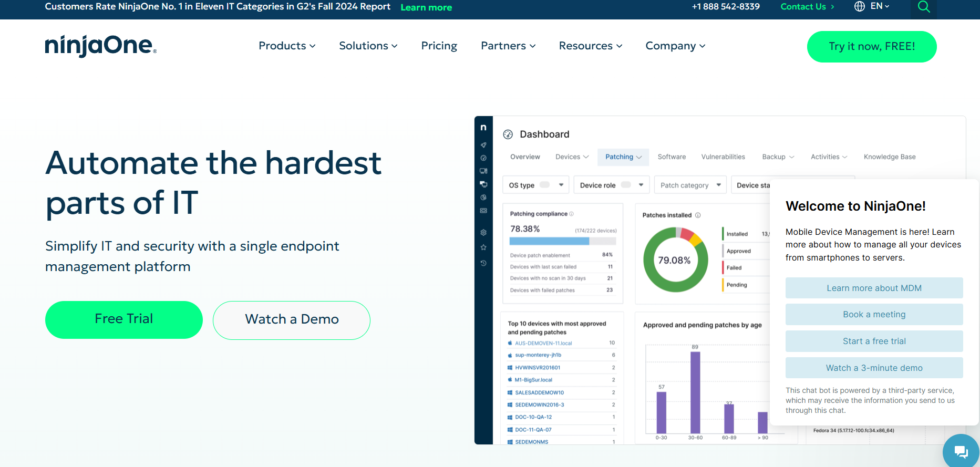Click Apple icon beside AUS-DEMOVEN-11.local
Image resolution: width=980 pixels, height=467 pixels.
click(x=510, y=343)
